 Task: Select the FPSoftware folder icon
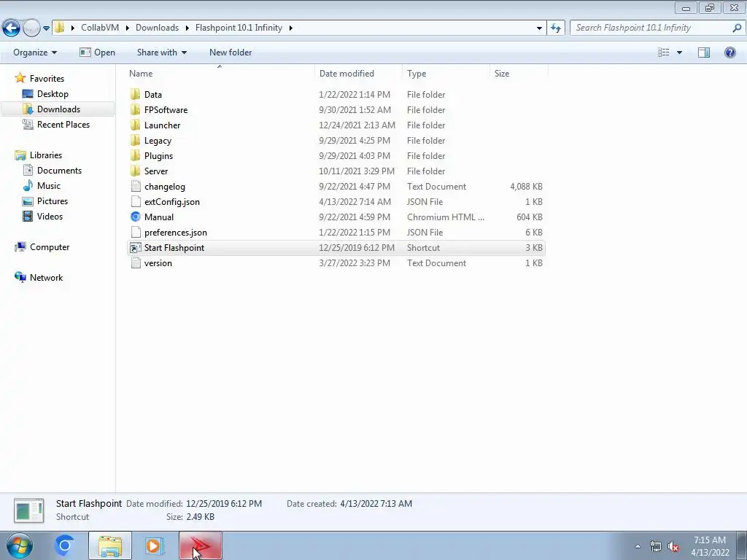[135, 109]
